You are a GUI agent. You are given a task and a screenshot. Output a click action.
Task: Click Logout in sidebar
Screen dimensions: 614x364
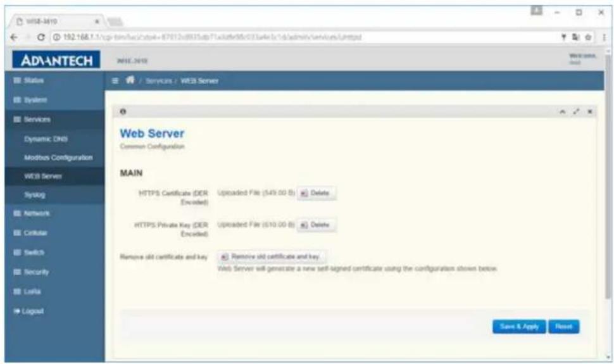54,311
